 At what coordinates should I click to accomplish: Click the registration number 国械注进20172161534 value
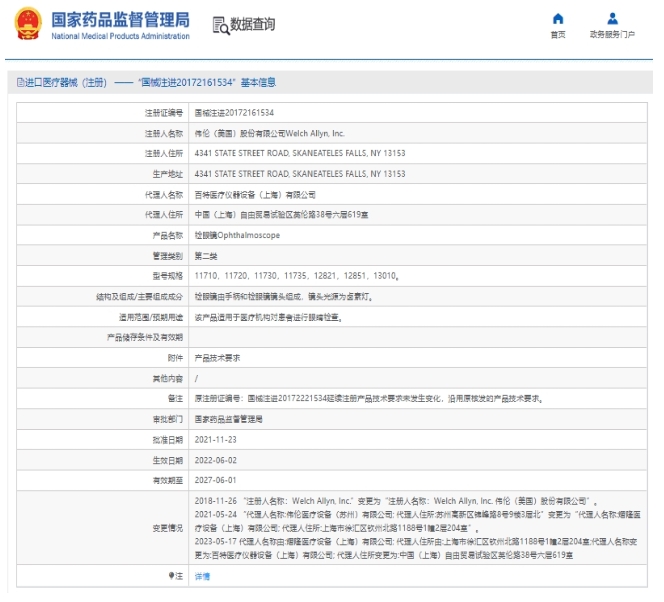pyautogui.click(x=233, y=113)
